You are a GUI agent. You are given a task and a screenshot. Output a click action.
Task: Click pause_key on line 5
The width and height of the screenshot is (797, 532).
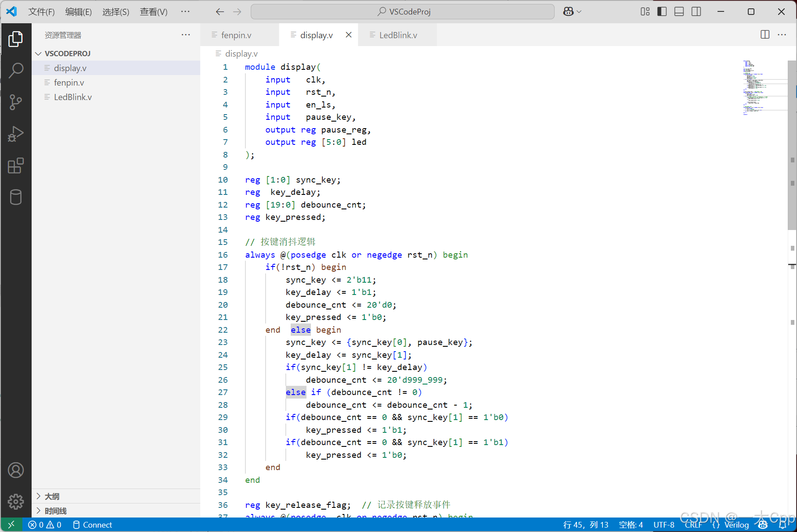tap(328, 117)
